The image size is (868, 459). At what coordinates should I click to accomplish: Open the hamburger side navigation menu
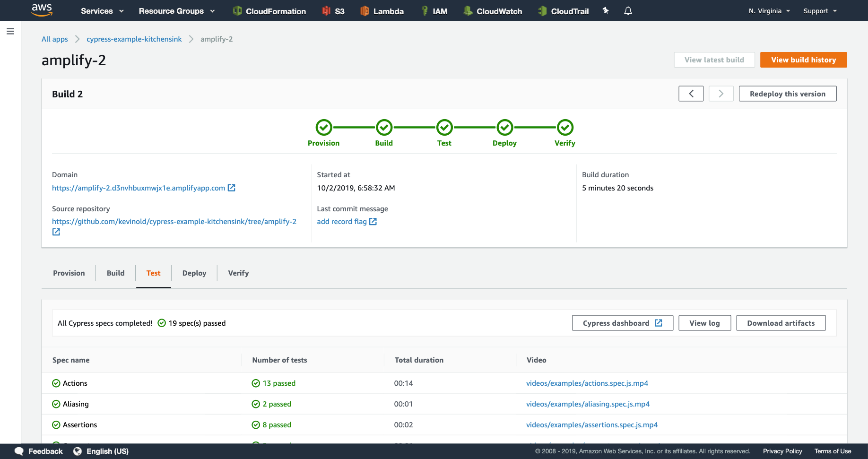(10, 31)
